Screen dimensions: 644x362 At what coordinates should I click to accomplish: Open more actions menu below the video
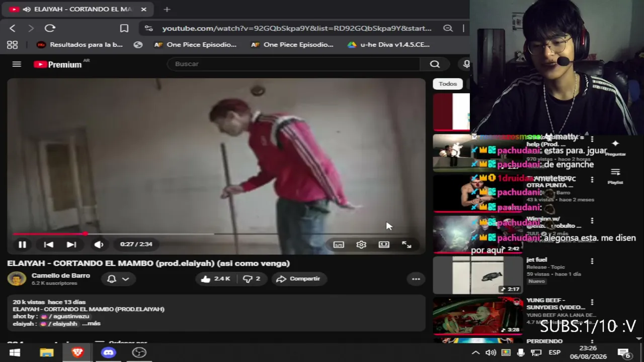tap(416, 279)
